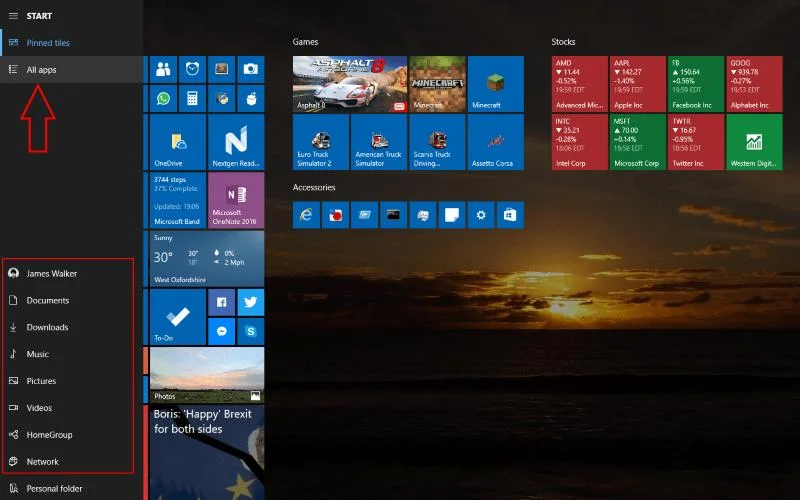The image size is (800, 500).
Task: Switch to Pinned tiles view
Action: [x=71, y=43]
